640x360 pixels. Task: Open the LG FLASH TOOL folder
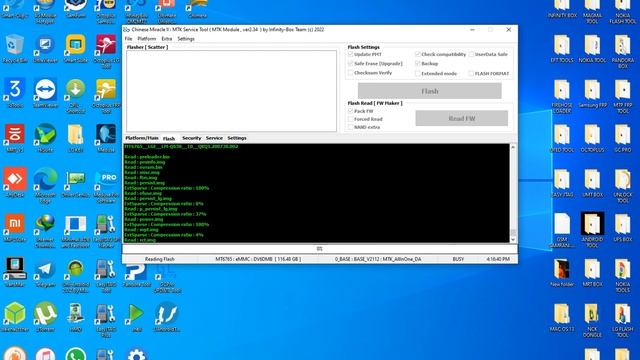622,320
